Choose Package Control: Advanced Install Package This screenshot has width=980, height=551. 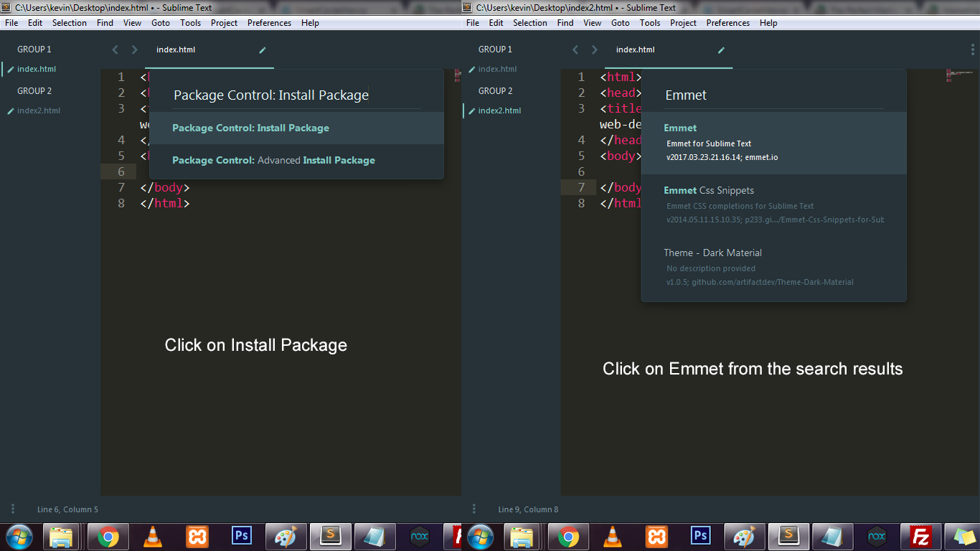point(296,160)
